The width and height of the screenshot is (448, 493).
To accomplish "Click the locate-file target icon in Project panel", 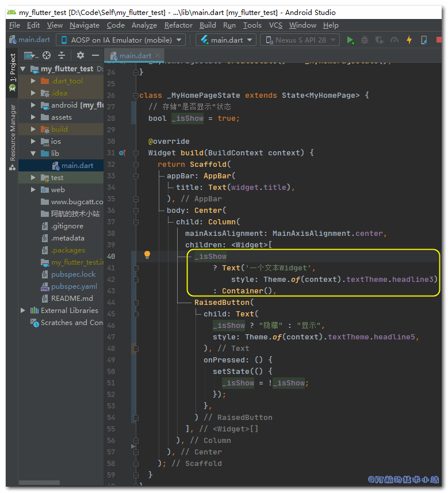I will point(47,55).
